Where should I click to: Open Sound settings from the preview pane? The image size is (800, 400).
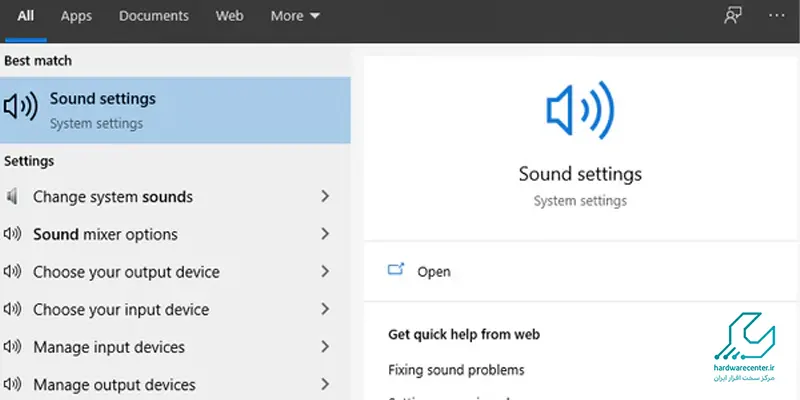tap(434, 272)
